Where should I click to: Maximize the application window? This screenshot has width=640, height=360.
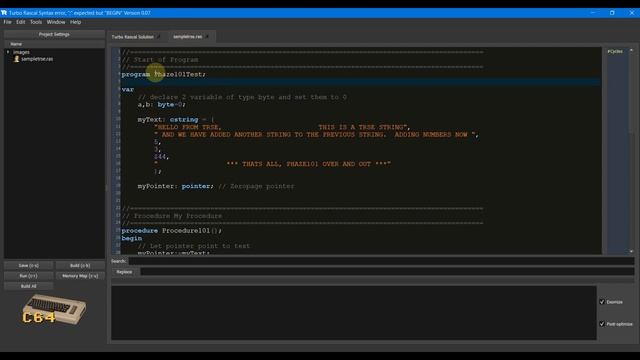coord(612,13)
